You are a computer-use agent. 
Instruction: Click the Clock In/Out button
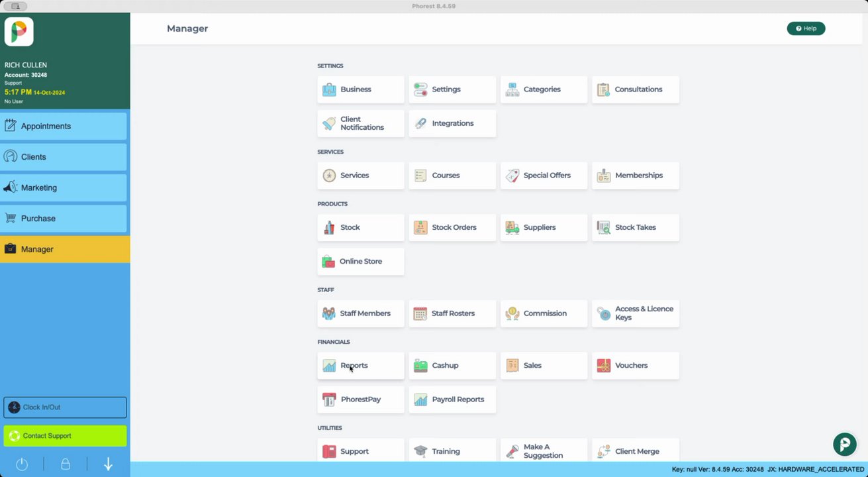(x=65, y=407)
